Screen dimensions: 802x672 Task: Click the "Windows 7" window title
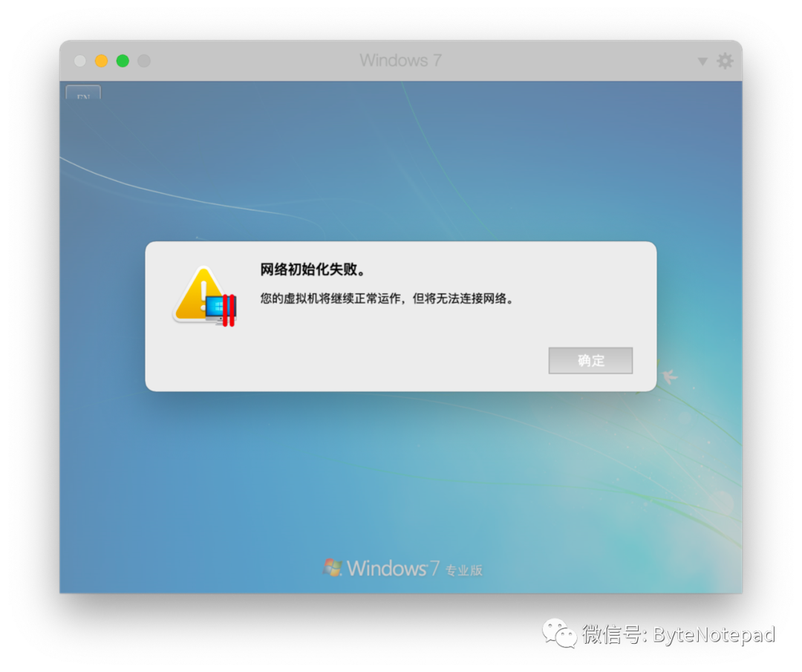pos(400,60)
